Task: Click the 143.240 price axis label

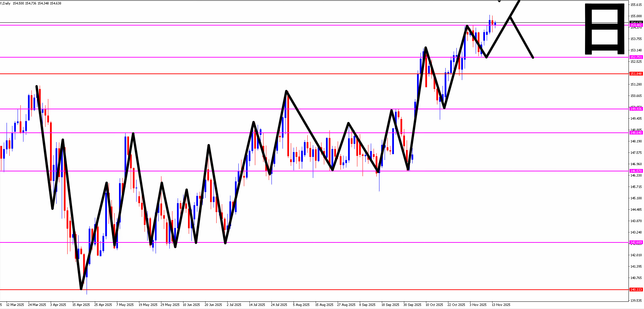Action: coord(636,232)
